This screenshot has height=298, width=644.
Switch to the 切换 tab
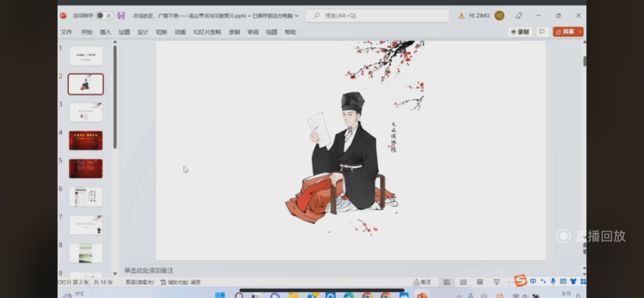pos(162,32)
